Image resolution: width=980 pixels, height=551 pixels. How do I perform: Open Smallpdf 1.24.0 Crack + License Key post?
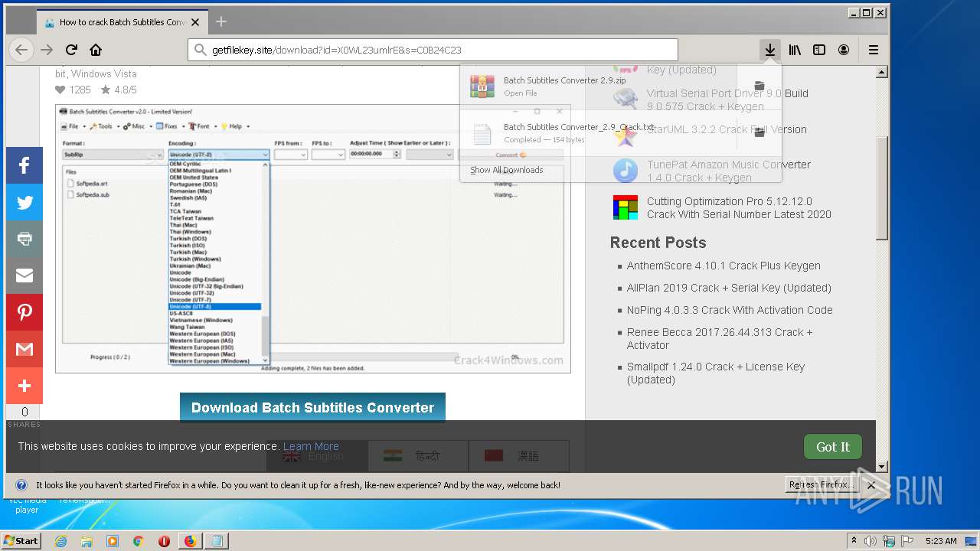[x=716, y=373]
